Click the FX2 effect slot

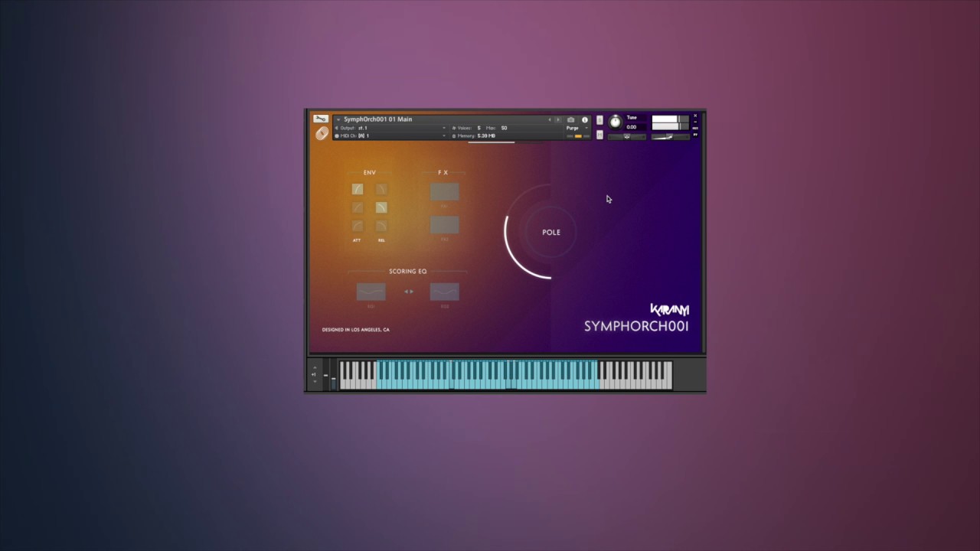444,224
